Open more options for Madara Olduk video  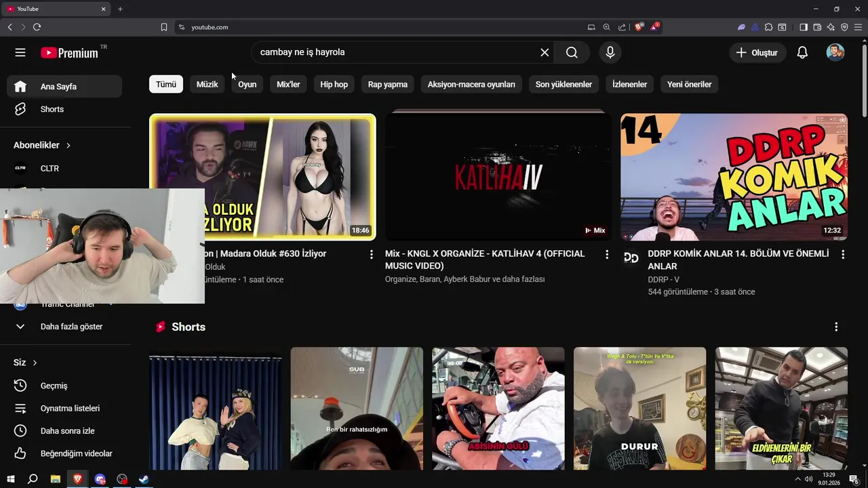coord(371,254)
